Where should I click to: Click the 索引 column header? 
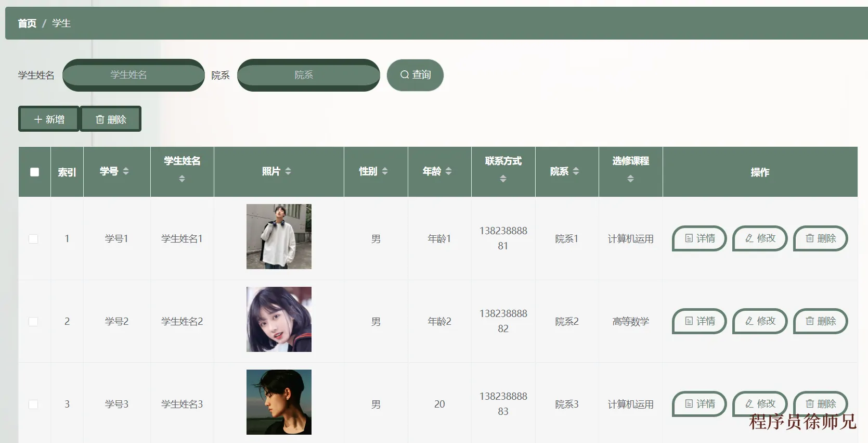pos(67,172)
